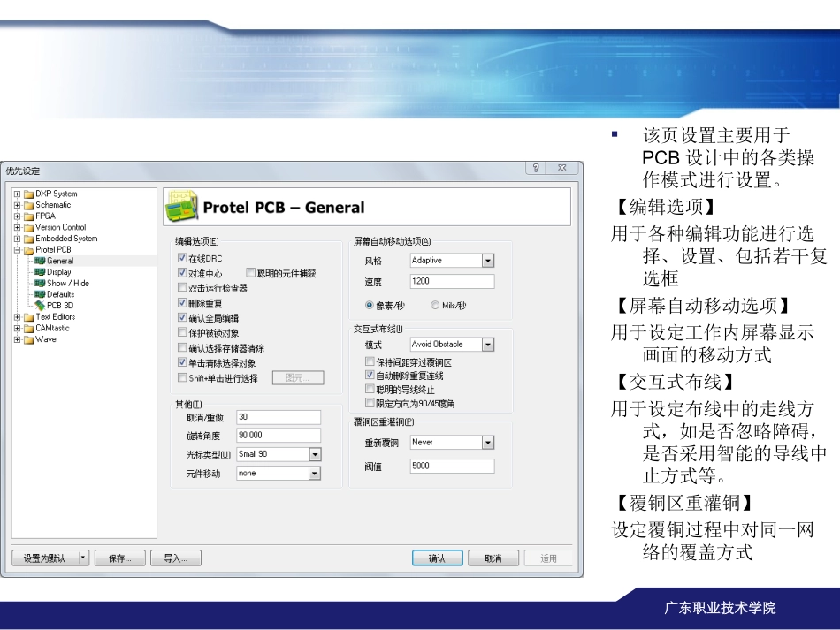Viewport: 840px width, 630px height.
Task: Open the 光标类型 Small 90 dropdown
Action: (x=315, y=454)
